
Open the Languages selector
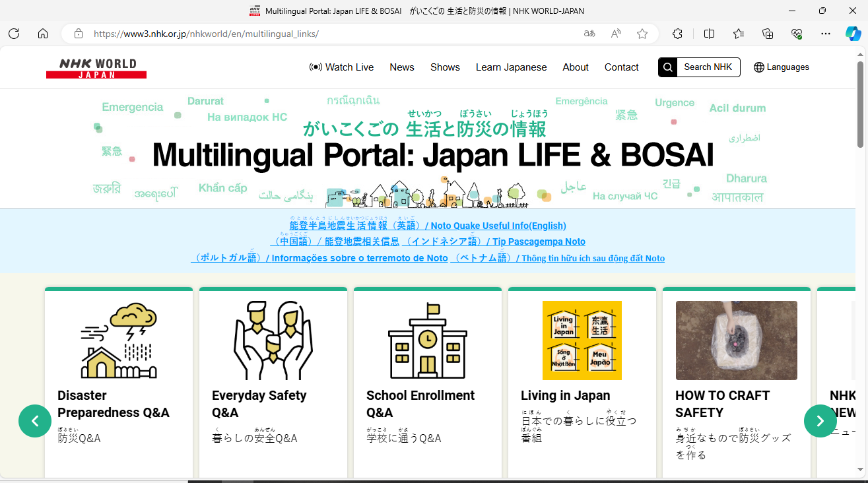[782, 67]
